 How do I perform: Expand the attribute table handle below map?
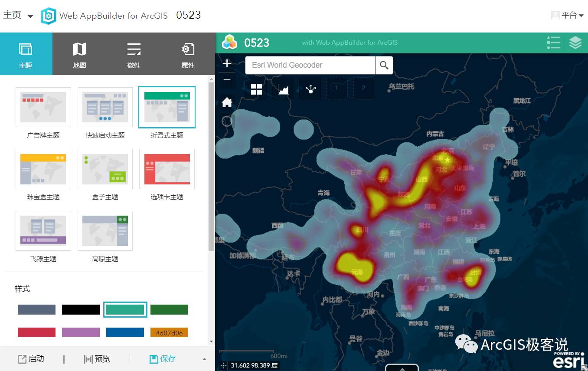(x=402, y=368)
